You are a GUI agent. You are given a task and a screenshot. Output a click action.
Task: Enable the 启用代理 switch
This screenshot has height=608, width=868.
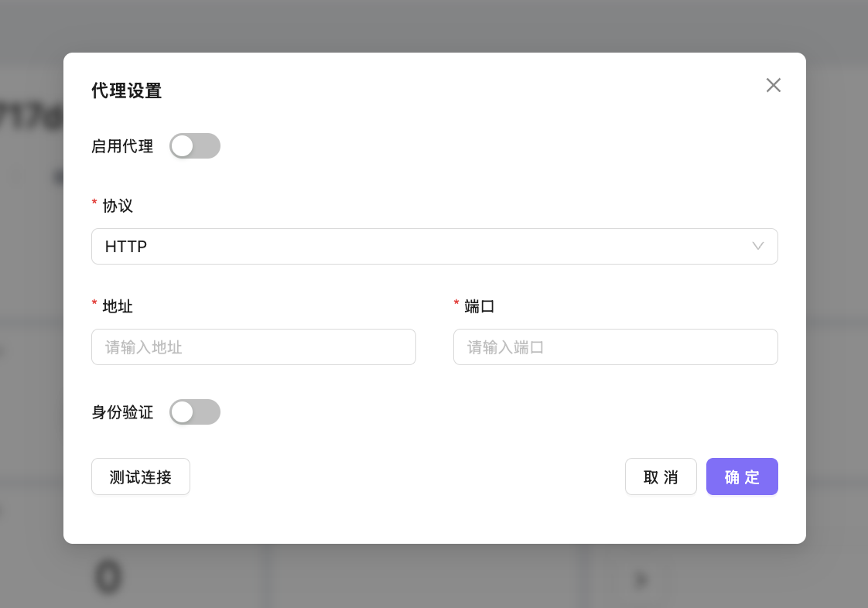(195, 146)
